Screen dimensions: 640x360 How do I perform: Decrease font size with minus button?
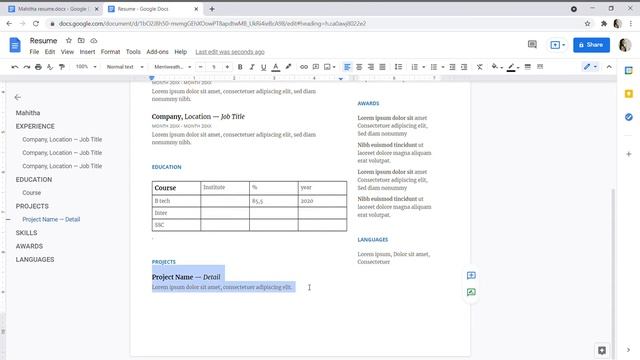tap(200, 67)
